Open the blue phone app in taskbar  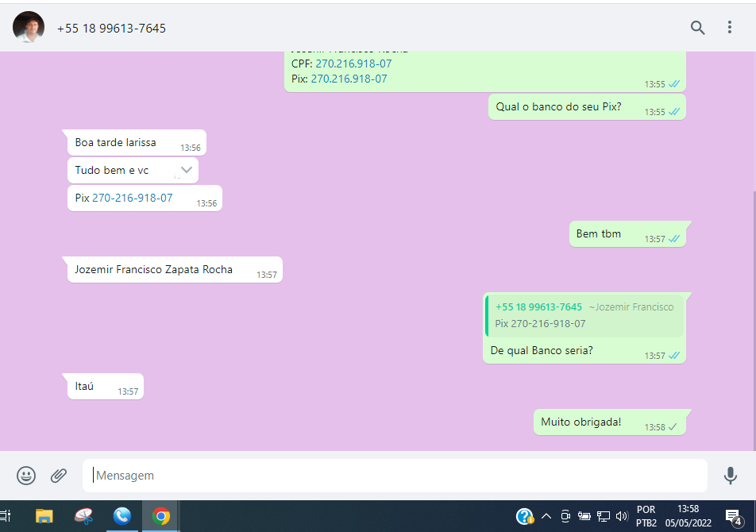pyautogui.click(x=122, y=516)
